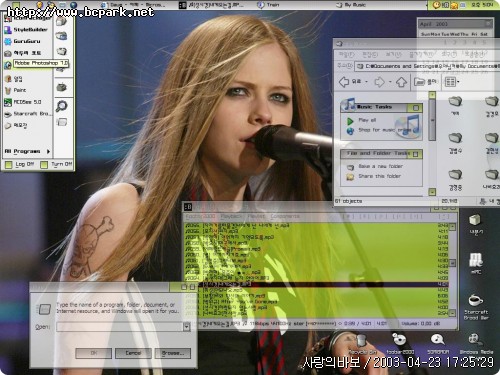
Task: Click the Log Off button
Action: click(20, 164)
